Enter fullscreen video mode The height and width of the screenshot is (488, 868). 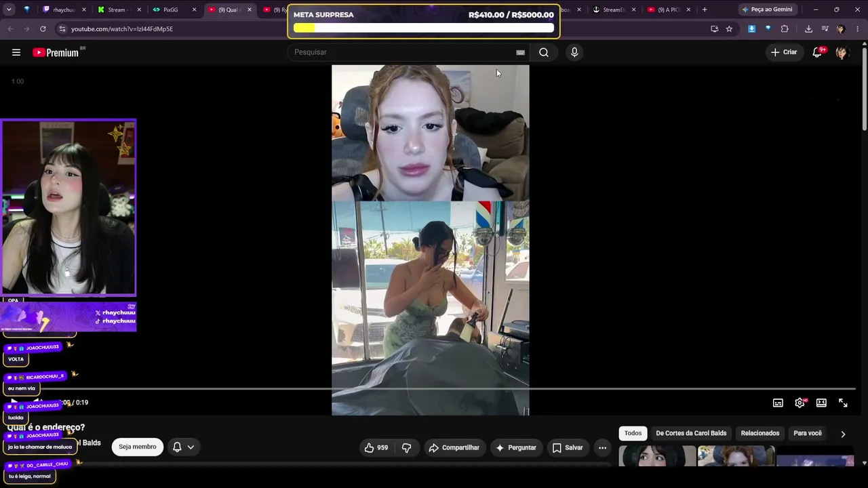click(843, 403)
